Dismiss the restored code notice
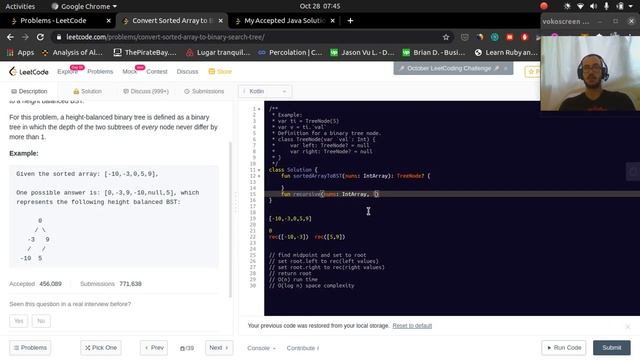 point(628,326)
